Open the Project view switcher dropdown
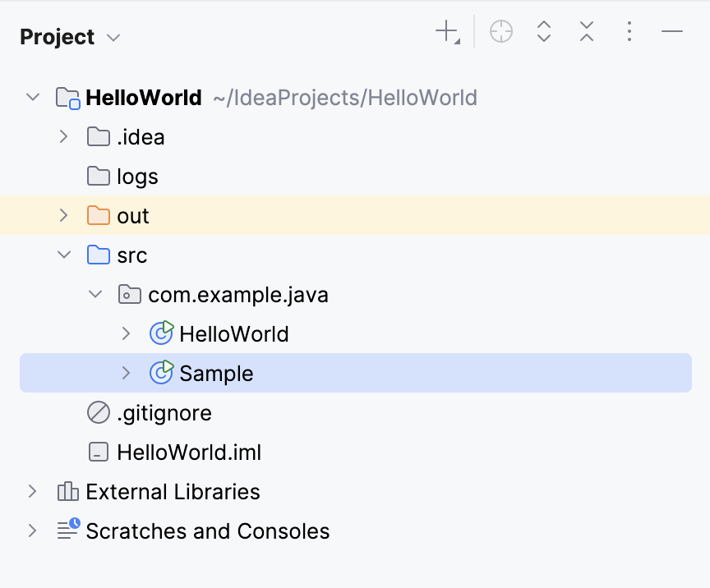The height and width of the screenshot is (588, 710). pyautogui.click(x=113, y=37)
